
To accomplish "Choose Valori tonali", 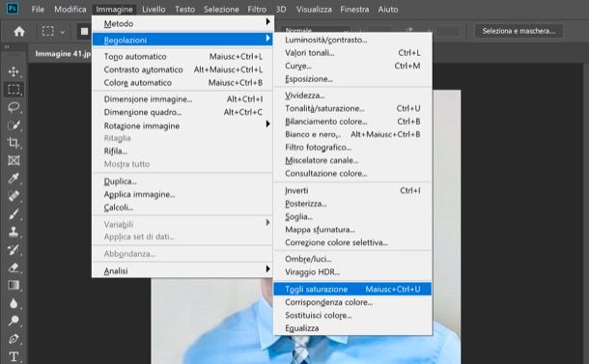I will 352,52.
